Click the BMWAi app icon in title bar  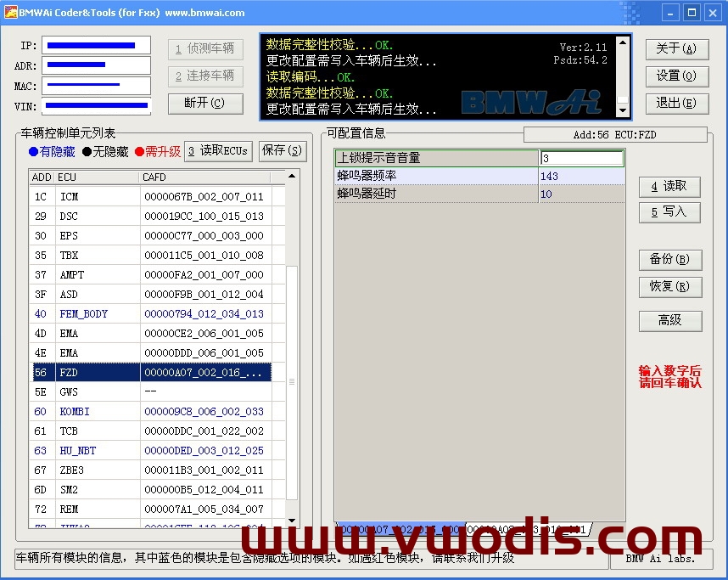10,13
